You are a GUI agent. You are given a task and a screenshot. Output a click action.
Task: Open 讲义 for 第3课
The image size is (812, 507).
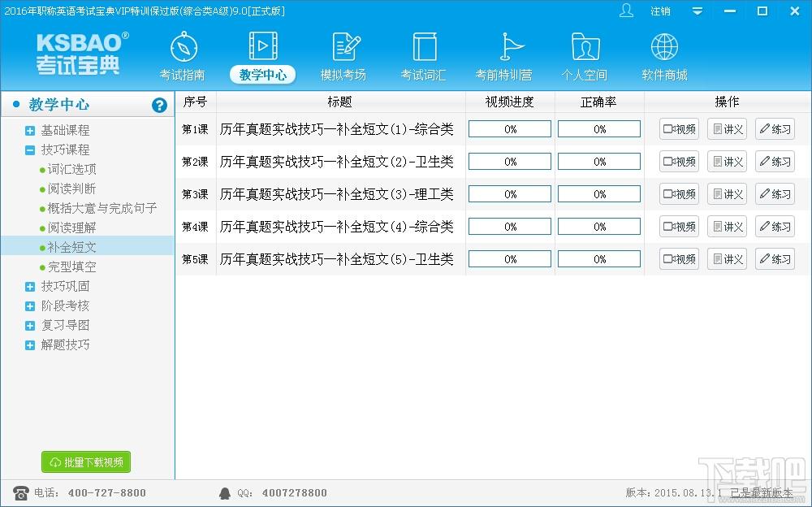point(727,194)
